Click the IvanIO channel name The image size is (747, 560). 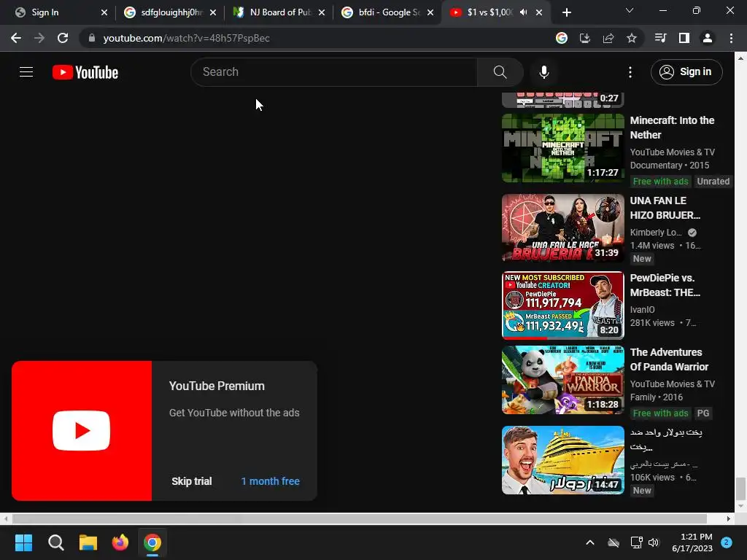tap(642, 309)
